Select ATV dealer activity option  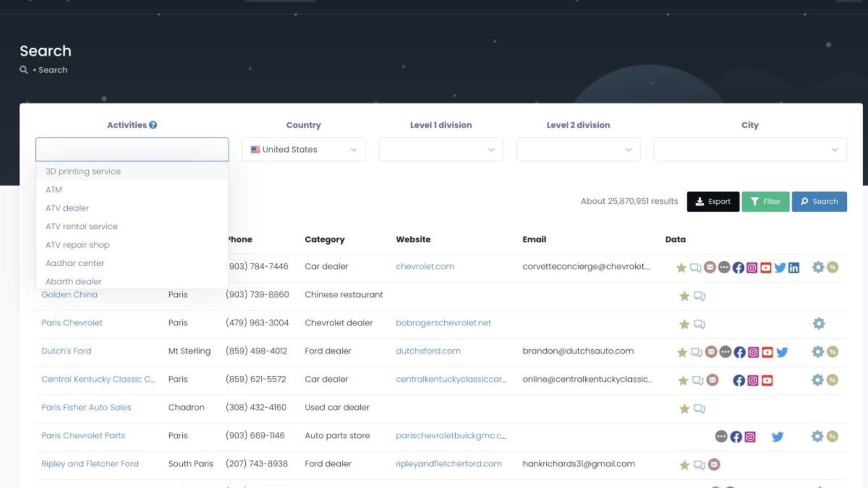click(132, 208)
